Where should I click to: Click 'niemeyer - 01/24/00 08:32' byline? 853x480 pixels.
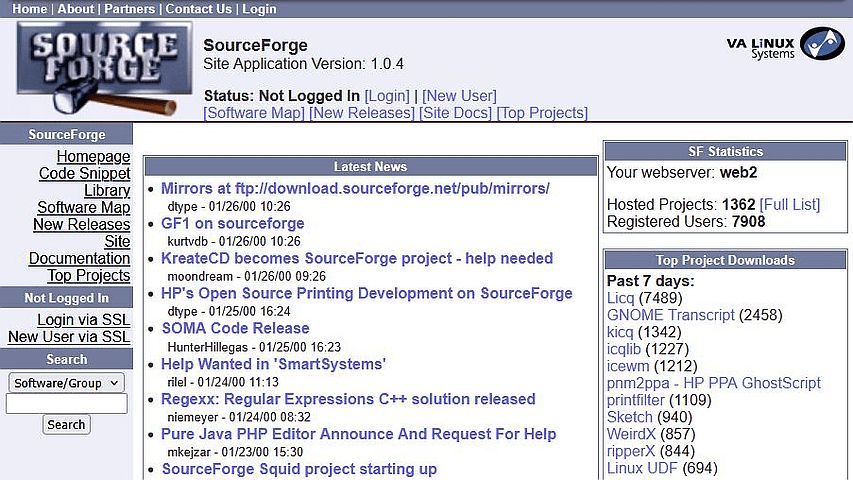click(x=239, y=417)
